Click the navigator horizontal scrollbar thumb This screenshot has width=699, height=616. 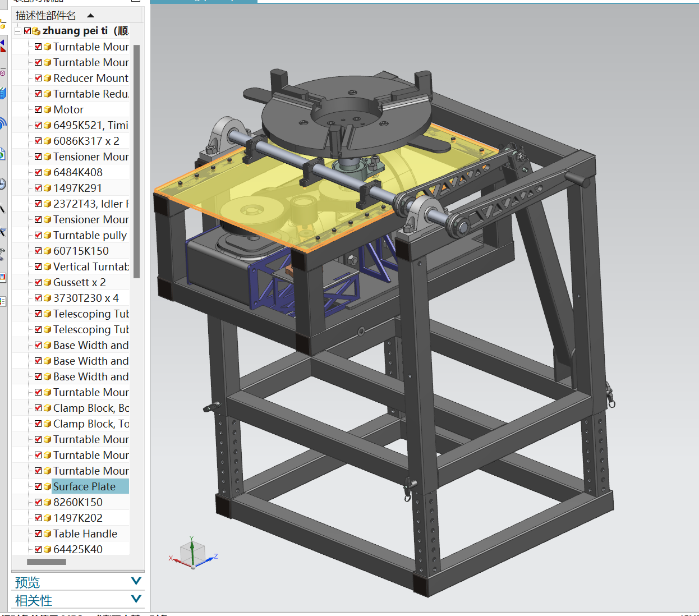coord(47,562)
